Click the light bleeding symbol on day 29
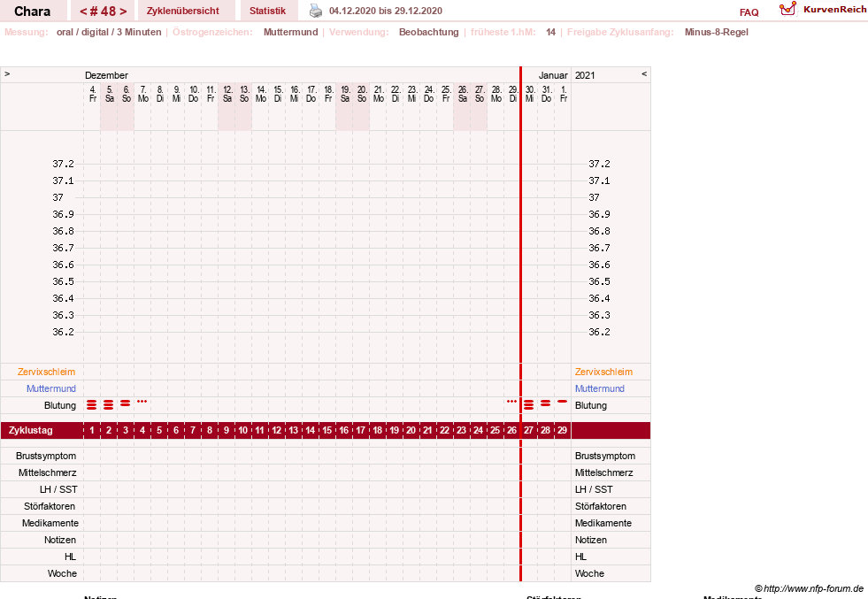 (563, 402)
